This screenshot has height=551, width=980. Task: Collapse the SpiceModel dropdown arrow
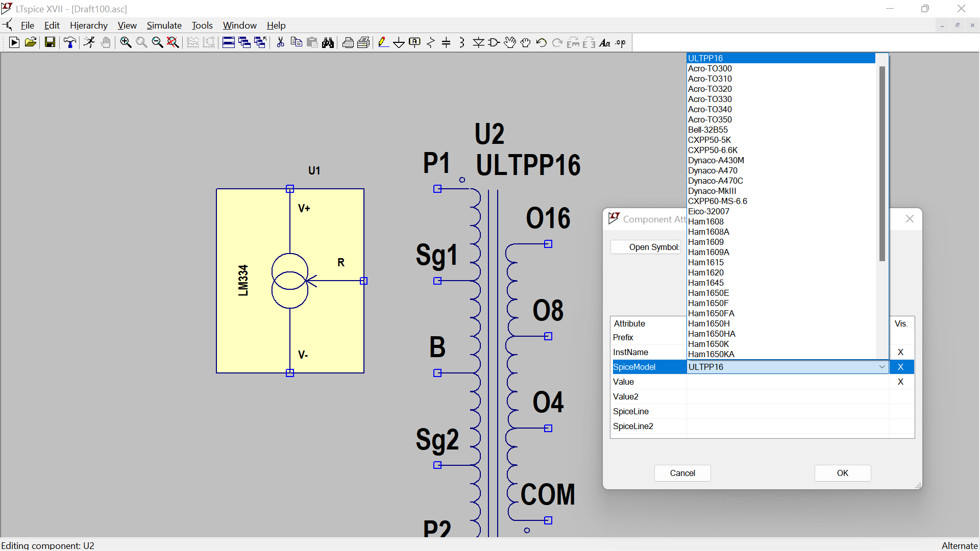click(881, 367)
